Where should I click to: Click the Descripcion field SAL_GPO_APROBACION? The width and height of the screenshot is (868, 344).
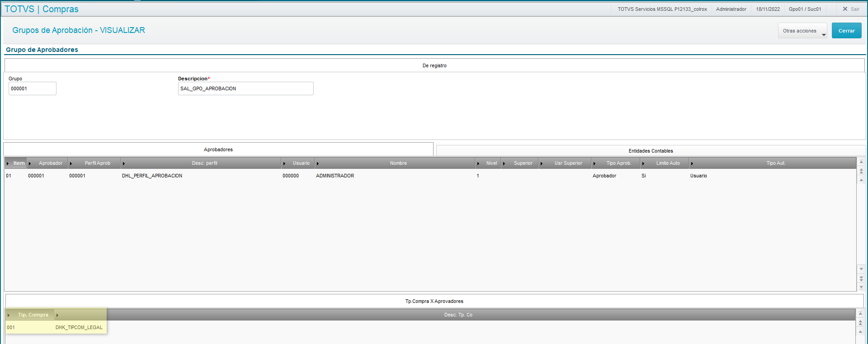pyautogui.click(x=245, y=88)
